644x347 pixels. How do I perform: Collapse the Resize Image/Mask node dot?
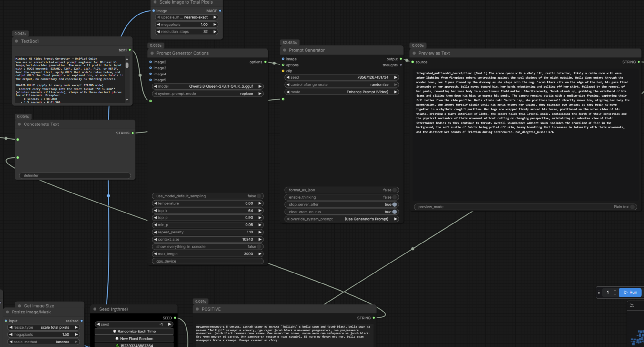coord(7,312)
